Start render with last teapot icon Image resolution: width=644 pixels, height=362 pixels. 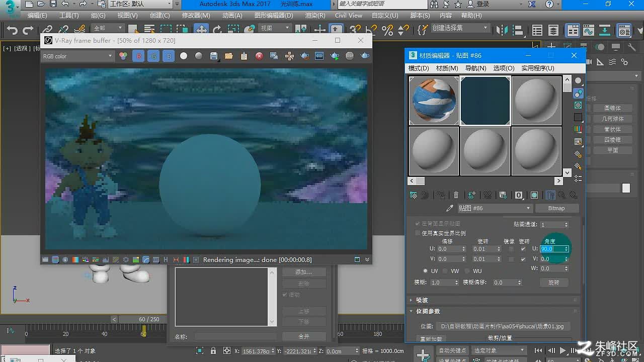[365, 56]
